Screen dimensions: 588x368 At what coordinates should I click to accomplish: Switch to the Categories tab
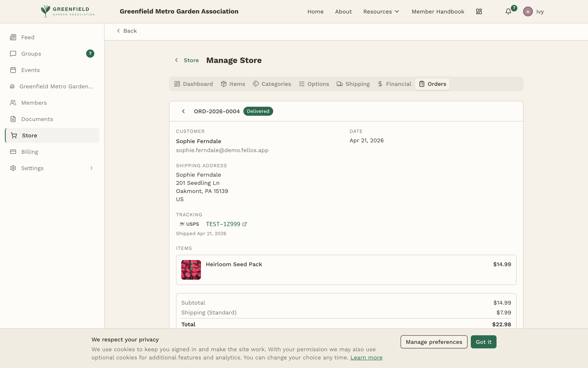pyautogui.click(x=272, y=84)
